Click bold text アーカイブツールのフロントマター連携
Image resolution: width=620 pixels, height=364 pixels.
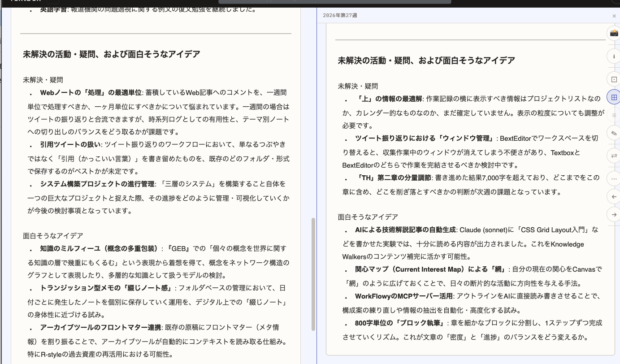point(100,328)
